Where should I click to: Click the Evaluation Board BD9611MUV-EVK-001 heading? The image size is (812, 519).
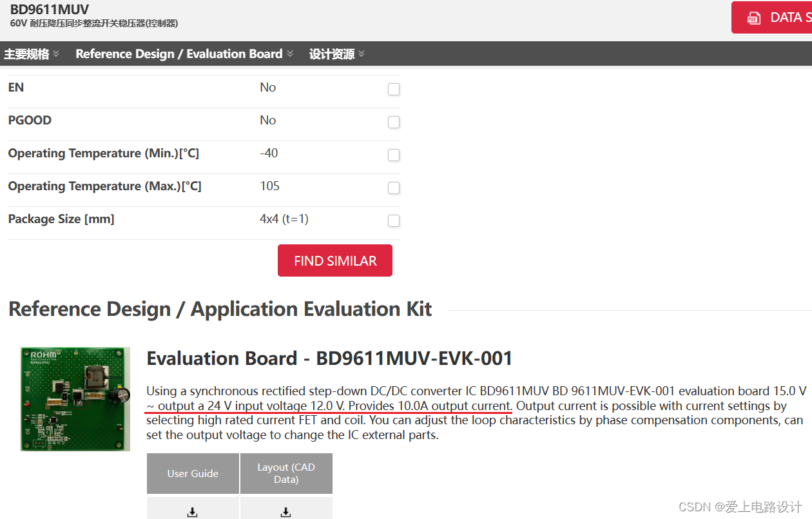[329, 358]
